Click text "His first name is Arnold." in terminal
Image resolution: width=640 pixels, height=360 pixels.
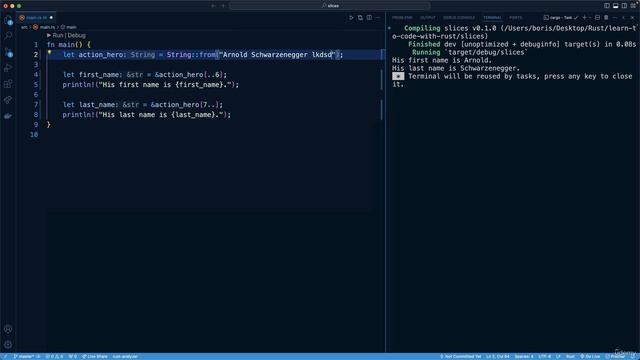(x=442, y=60)
